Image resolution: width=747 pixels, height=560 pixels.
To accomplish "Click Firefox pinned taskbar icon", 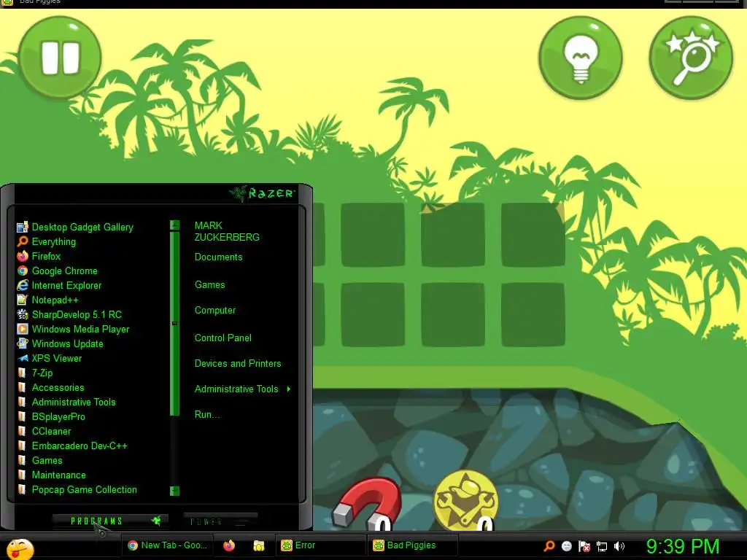I will point(228,545).
